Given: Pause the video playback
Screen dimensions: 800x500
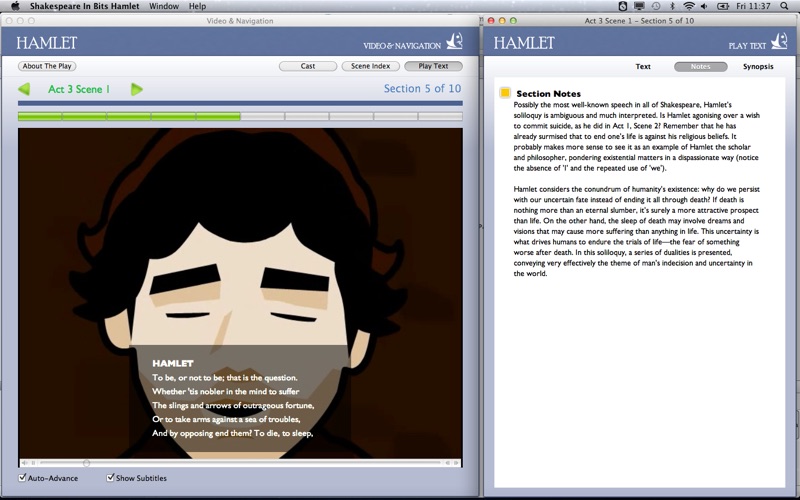Looking at the screenshot, I should click(33, 463).
